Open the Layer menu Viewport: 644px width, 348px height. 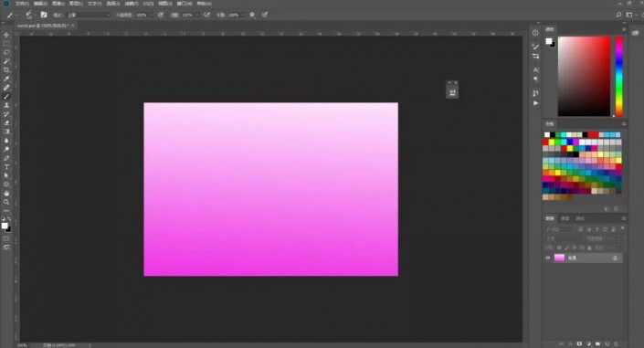[76, 4]
